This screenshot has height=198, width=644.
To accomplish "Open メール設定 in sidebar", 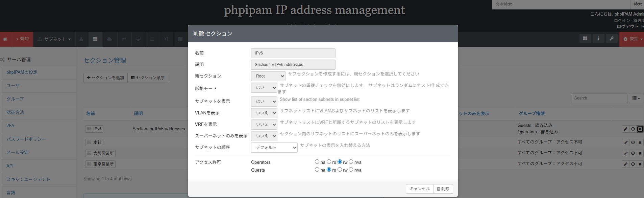I will coord(18,153).
